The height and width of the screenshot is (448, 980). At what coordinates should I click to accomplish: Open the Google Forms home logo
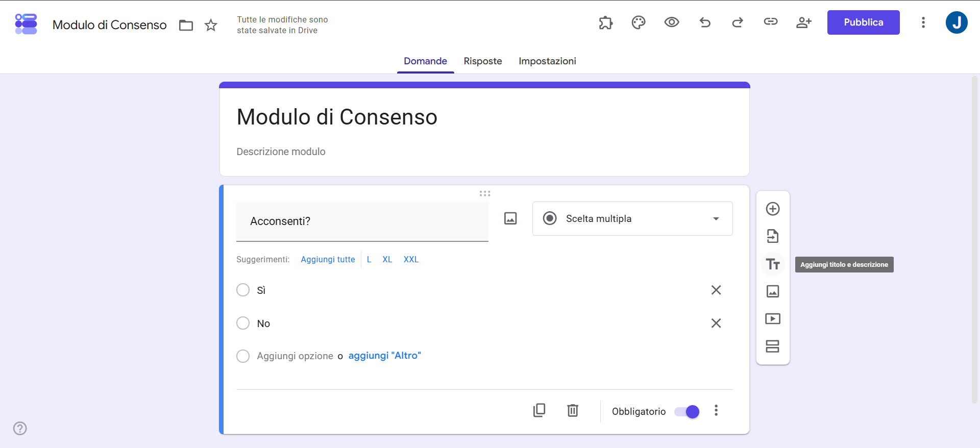(x=26, y=23)
